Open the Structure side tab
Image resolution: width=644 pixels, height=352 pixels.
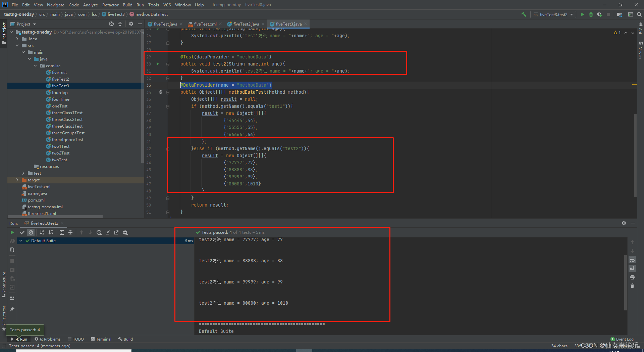coord(4,284)
